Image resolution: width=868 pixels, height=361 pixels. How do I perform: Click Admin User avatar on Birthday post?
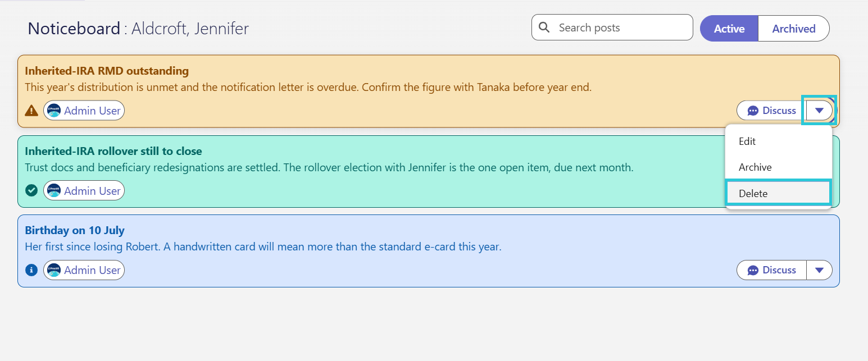54,270
